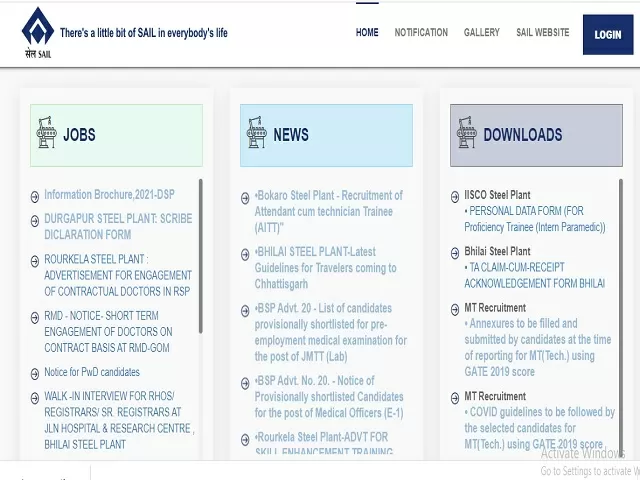The width and height of the screenshot is (640, 480).
Task: Click arrow icon beside MT Recruitment COVID guidelines
Action: [x=455, y=398]
